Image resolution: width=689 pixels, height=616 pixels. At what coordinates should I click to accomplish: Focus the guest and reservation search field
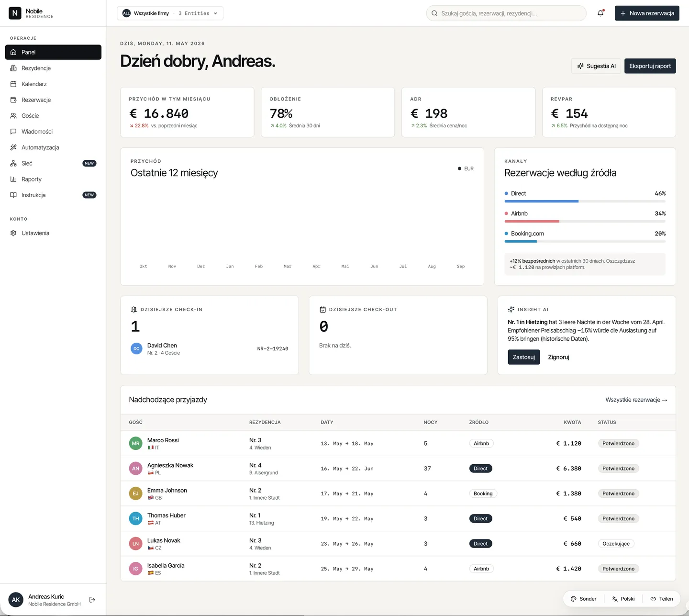pos(506,13)
